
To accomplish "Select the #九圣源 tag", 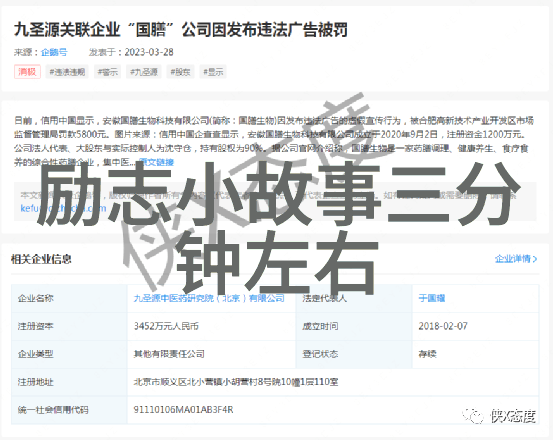I will pyautogui.click(x=144, y=72).
